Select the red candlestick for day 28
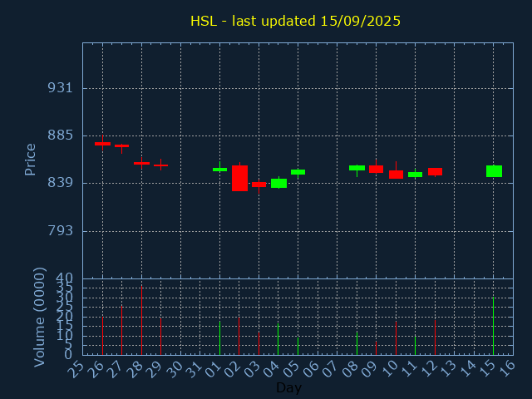Screen dimensions: 532x399 [x=141, y=163]
